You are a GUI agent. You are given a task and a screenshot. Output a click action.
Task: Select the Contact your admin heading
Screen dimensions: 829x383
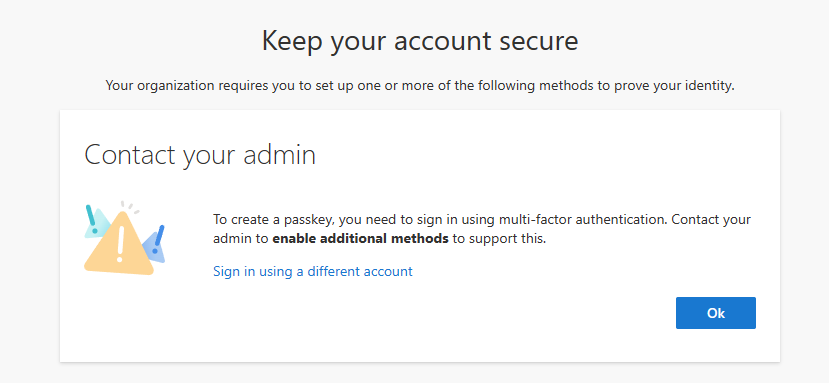coord(200,156)
